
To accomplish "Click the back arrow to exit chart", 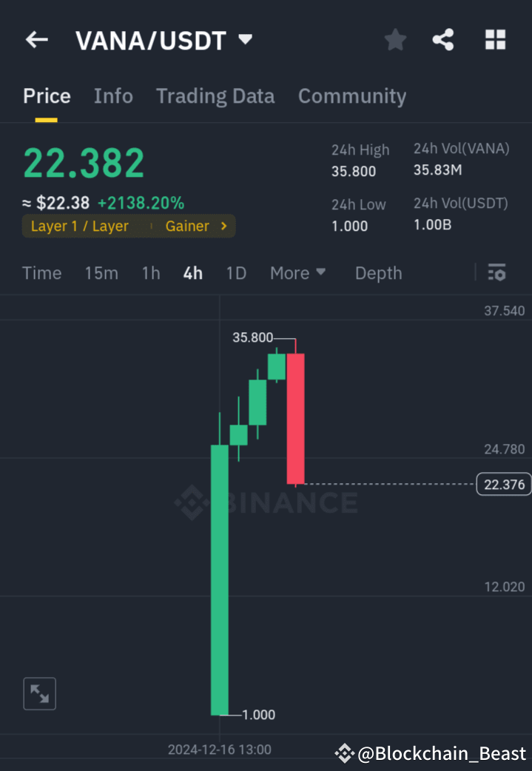I will (x=36, y=39).
